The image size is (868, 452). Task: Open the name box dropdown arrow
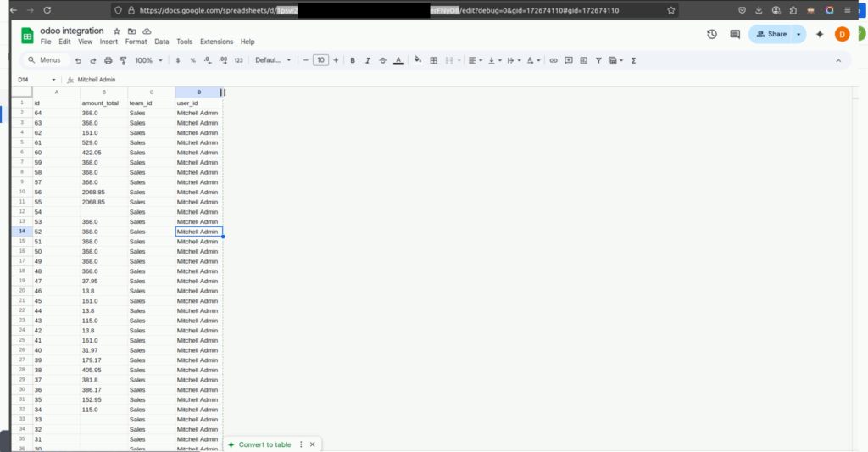(53, 80)
